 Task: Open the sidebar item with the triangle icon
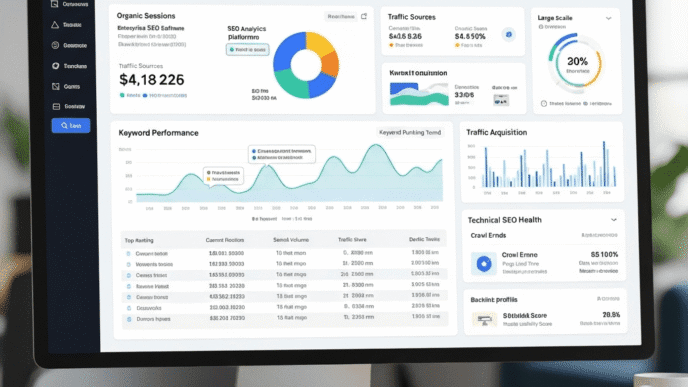[x=67, y=25]
